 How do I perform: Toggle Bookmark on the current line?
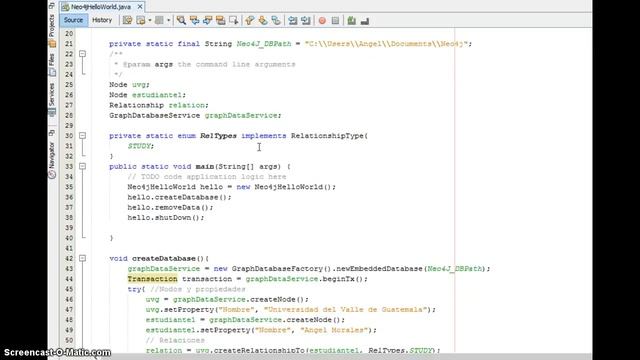[276, 20]
